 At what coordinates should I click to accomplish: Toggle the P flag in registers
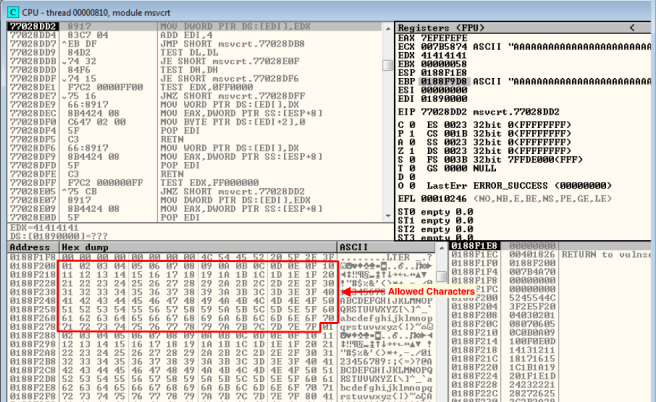(x=402, y=133)
